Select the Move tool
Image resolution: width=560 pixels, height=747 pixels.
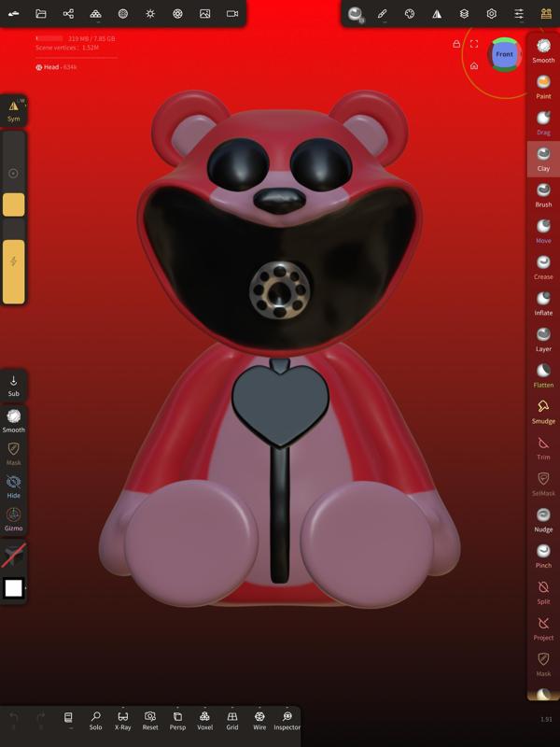(543, 231)
